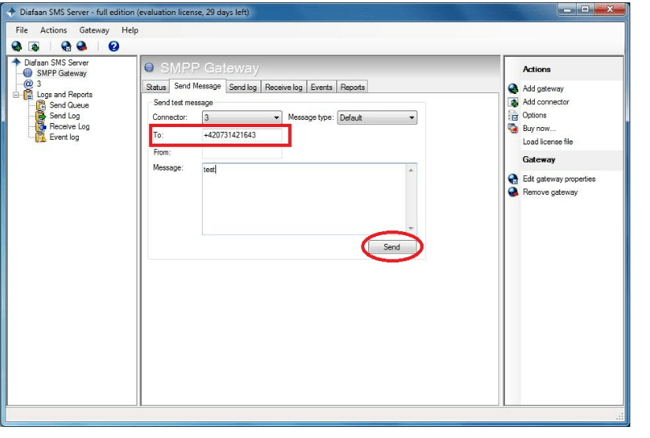
Task: Click inside the Message text area
Action: tap(304, 199)
